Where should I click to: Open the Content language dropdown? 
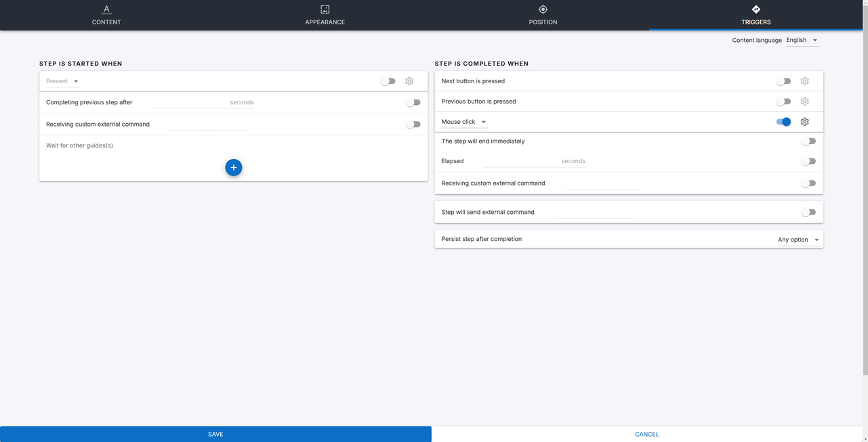tap(802, 41)
